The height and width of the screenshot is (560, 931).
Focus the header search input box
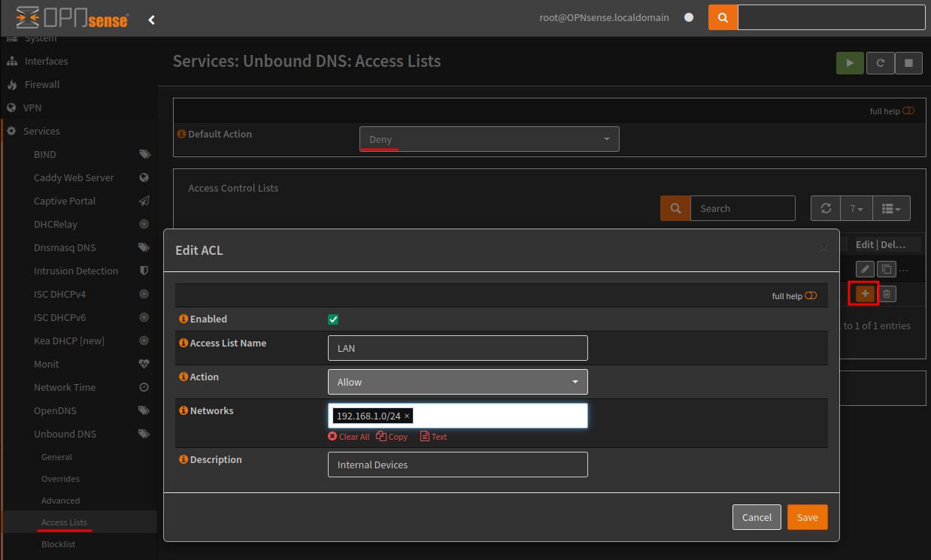click(x=832, y=17)
